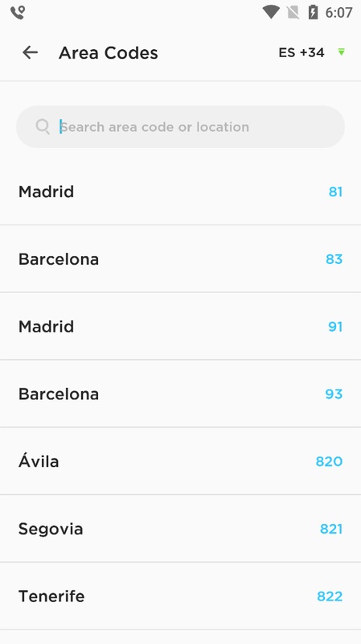
Task: Select Tenerife from the list
Action: pyautogui.click(x=180, y=596)
